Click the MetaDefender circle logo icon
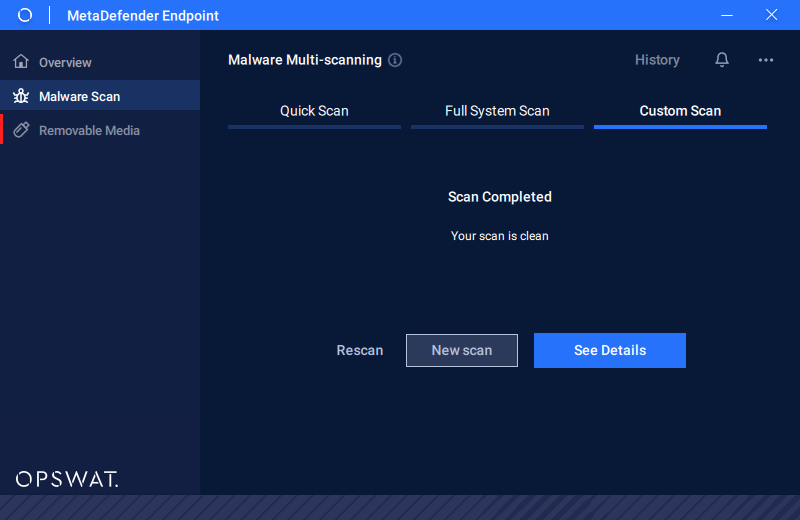 pos(24,15)
